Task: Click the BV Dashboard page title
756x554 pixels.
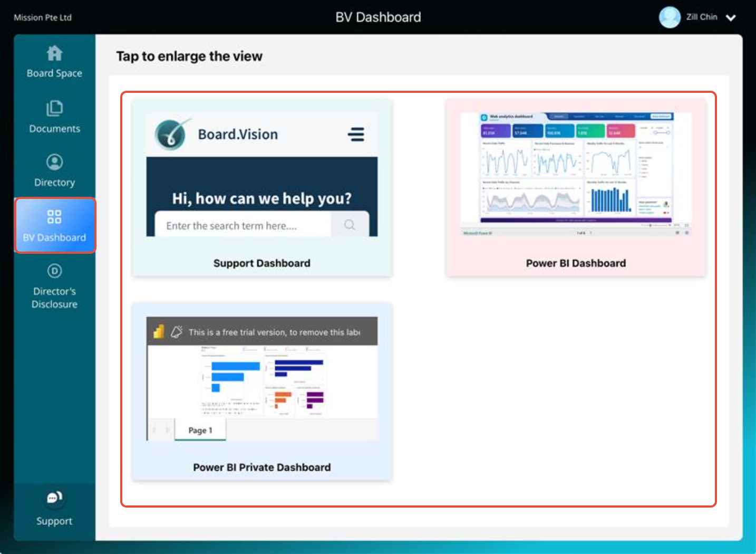Action: pyautogui.click(x=379, y=17)
